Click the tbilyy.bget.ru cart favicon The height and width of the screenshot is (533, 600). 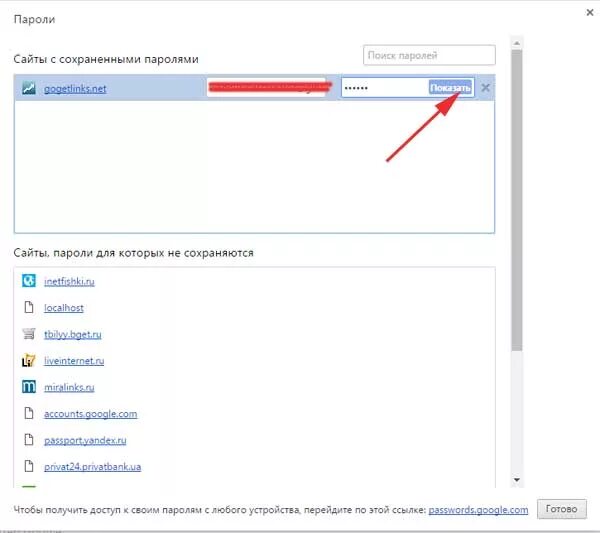[x=29, y=334]
